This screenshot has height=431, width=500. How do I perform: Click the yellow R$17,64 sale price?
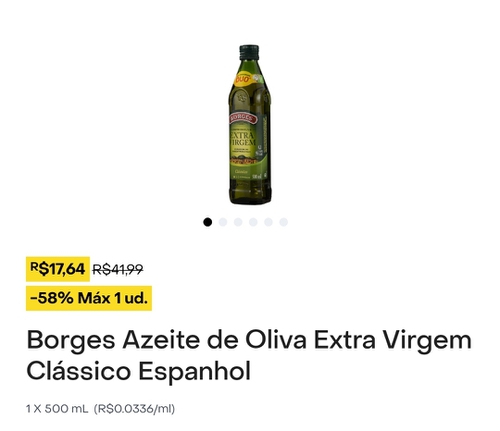58,269
